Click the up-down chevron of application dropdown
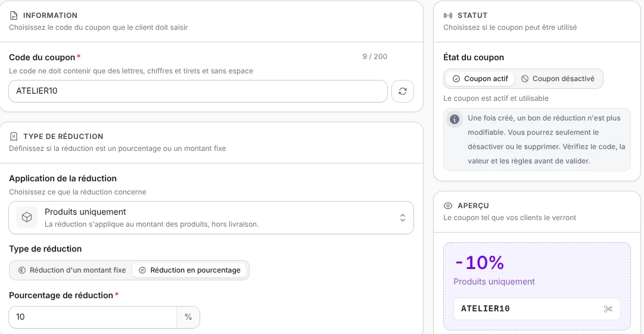The width and height of the screenshot is (644, 334). pyautogui.click(x=403, y=218)
